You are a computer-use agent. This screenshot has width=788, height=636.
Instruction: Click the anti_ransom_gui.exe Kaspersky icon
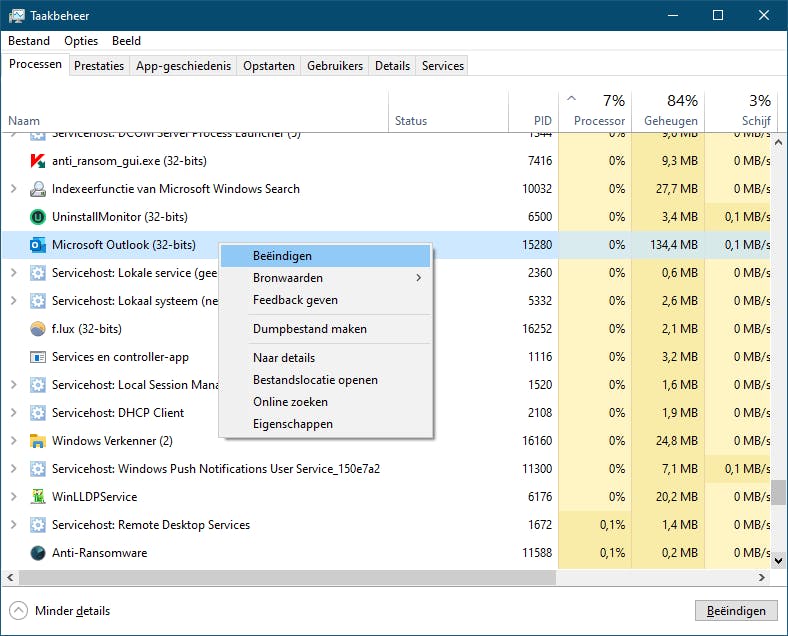(38, 161)
